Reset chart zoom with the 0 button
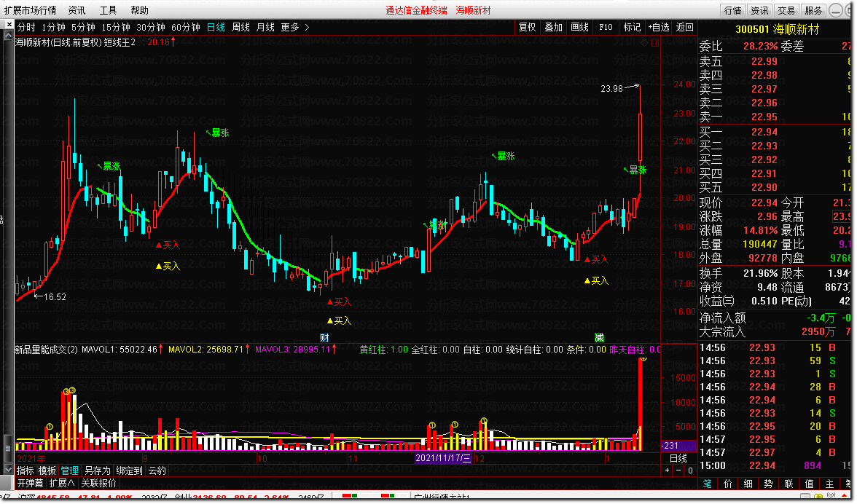Screen dimensions: 857x504 coord(689,470)
